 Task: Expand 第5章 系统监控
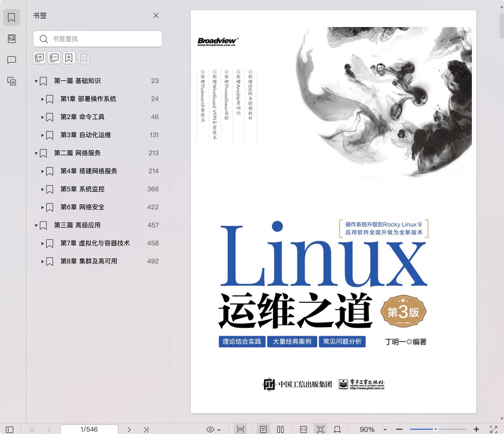pyautogui.click(x=42, y=189)
